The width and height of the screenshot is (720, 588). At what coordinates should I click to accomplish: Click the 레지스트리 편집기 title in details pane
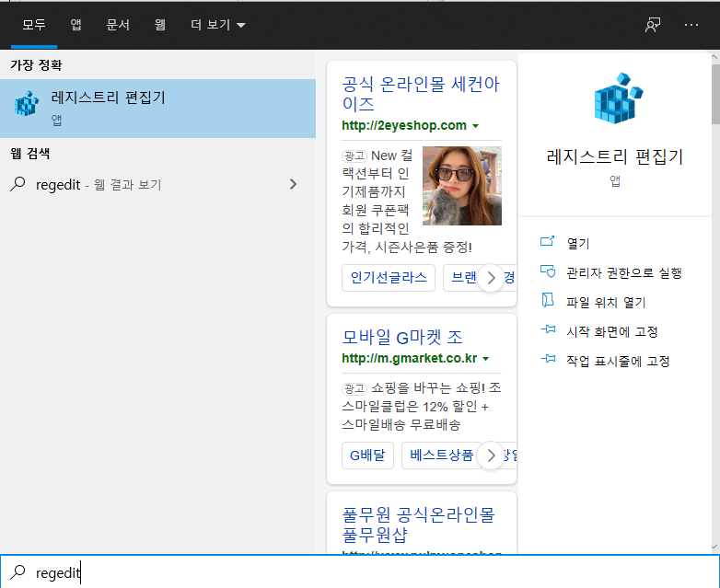tap(615, 157)
